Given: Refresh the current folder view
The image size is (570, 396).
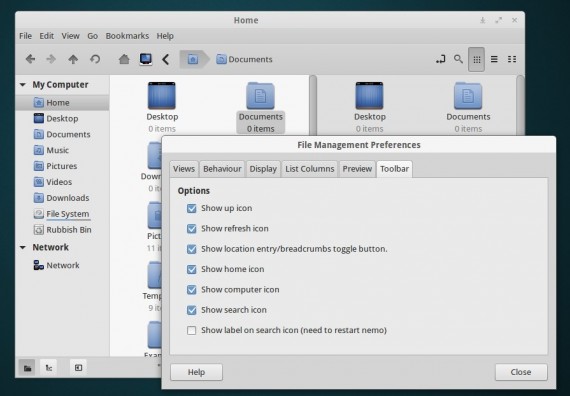Looking at the screenshot, I should [95, 59].
